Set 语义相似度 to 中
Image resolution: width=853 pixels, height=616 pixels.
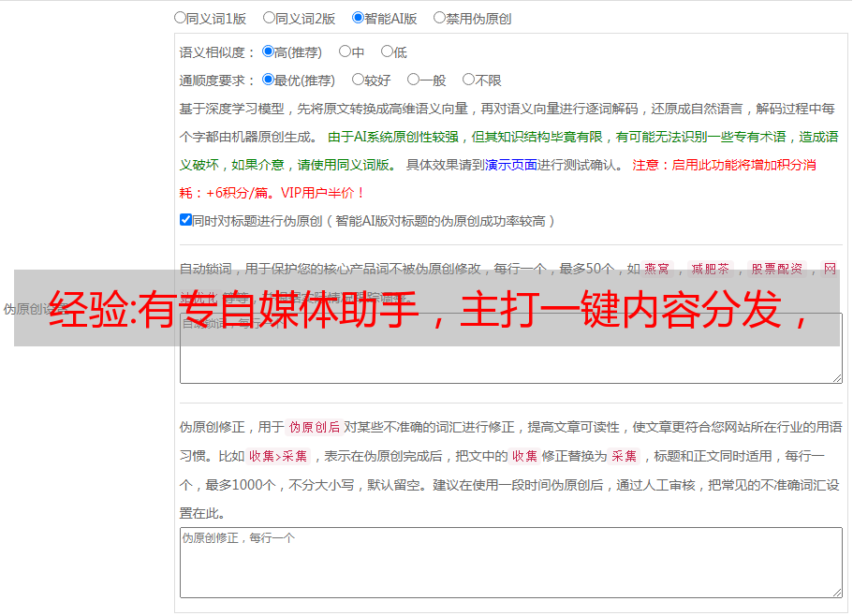click(x=345, y=51)
